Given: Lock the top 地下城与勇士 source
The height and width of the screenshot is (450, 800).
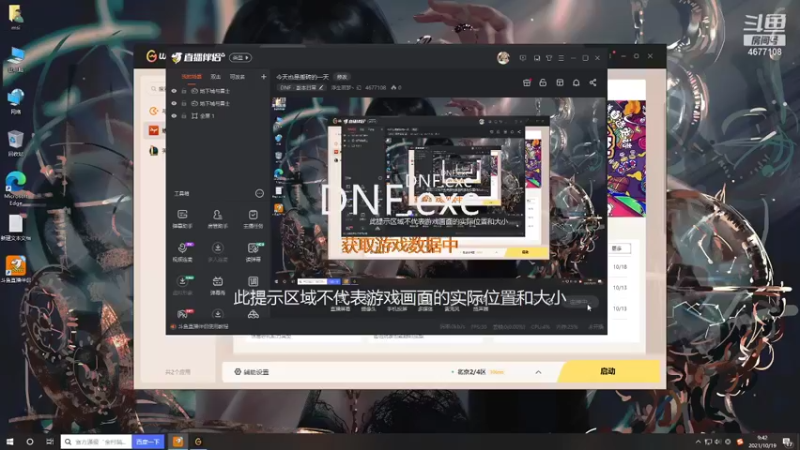Looking at the screenshot, I should point(184,91).
